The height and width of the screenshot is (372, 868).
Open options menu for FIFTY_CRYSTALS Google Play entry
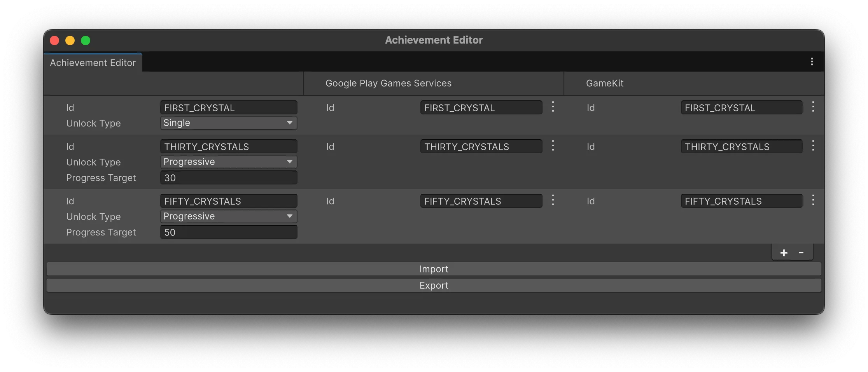[x=553, y=200]
